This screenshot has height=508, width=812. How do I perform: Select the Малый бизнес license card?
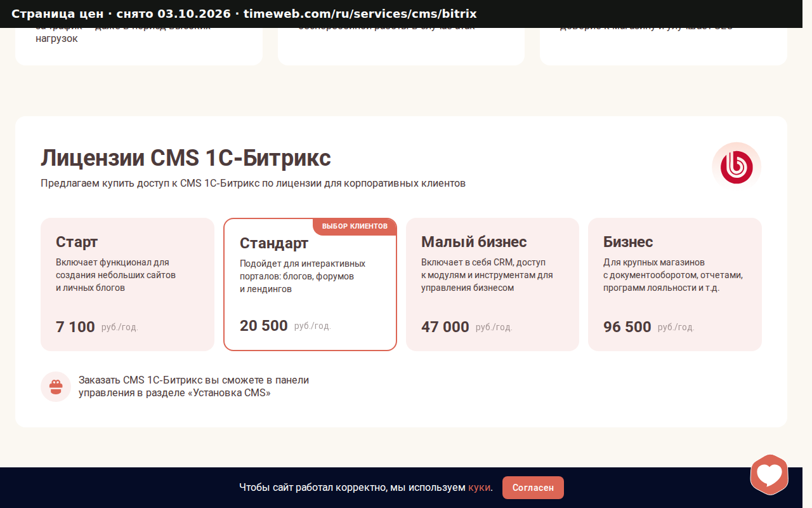[x=492, y=284]
